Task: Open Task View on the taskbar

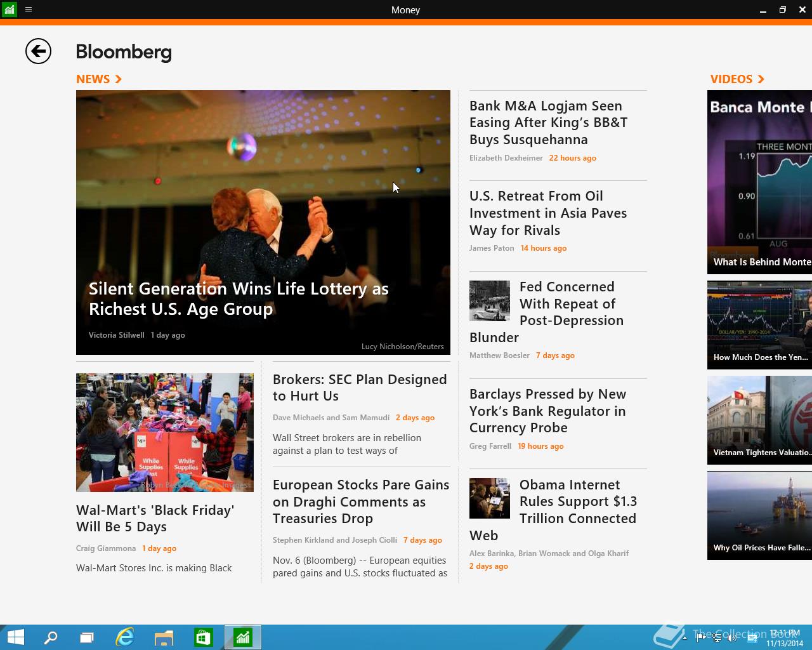Action: pyautogui.click(x=87, y=637)
